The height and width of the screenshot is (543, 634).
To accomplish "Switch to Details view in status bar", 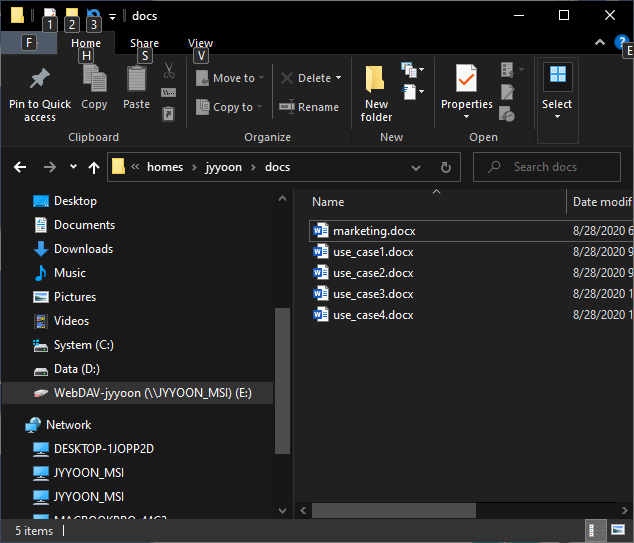I will tap(595, 530).
